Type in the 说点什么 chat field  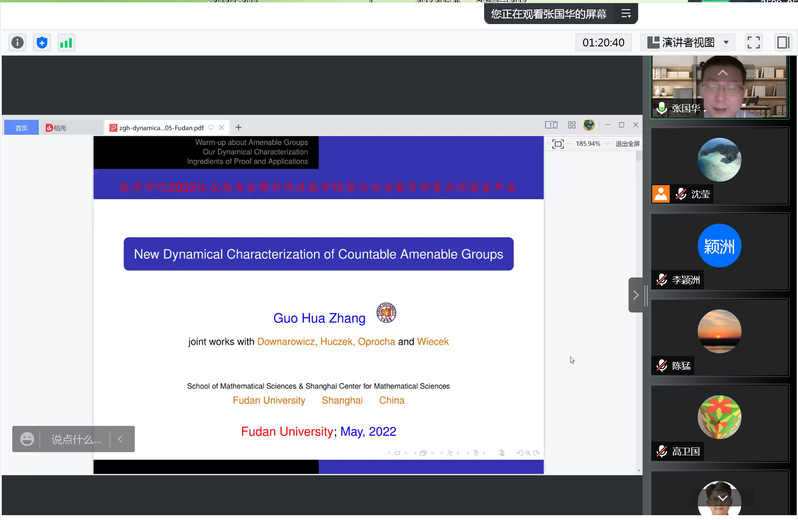coord(76,439)
